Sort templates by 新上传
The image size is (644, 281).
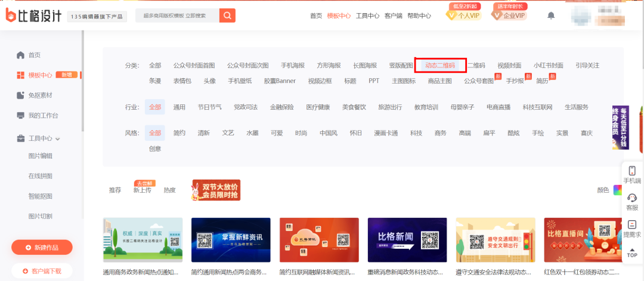[142, 190]
